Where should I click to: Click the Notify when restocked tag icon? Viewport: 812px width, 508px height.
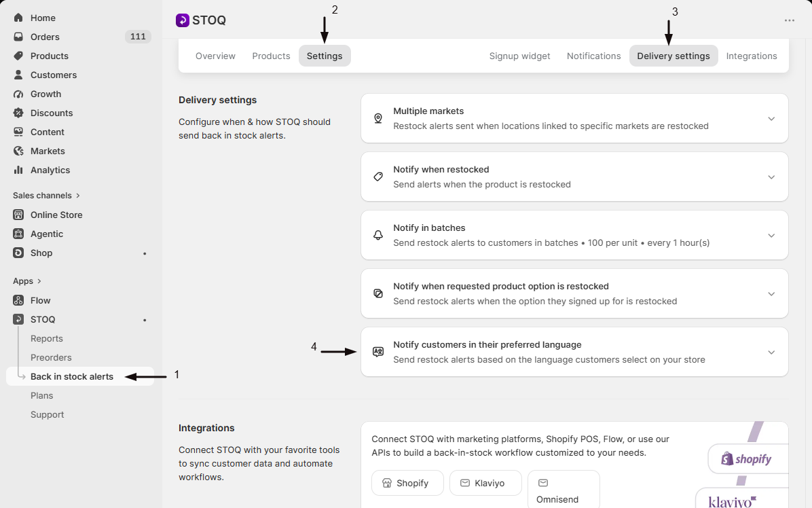[x=378, y=177]
